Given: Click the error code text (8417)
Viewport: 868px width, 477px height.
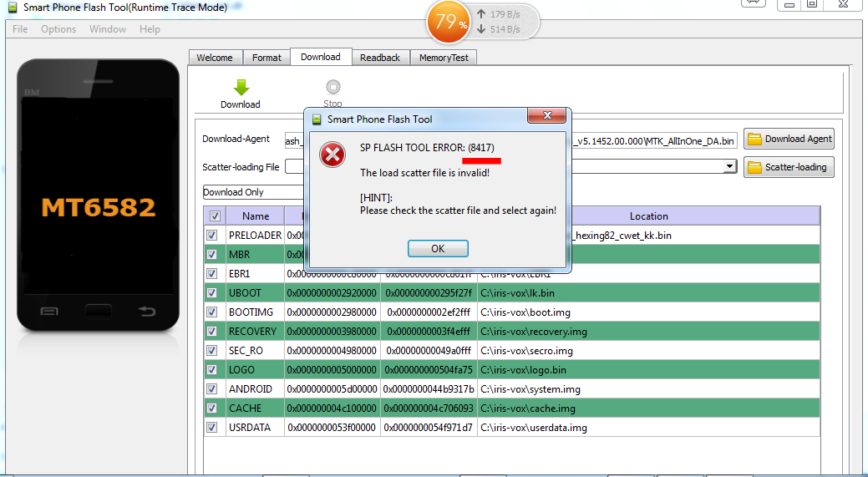Looking at the screenshot, I should [x=481, y=148].
